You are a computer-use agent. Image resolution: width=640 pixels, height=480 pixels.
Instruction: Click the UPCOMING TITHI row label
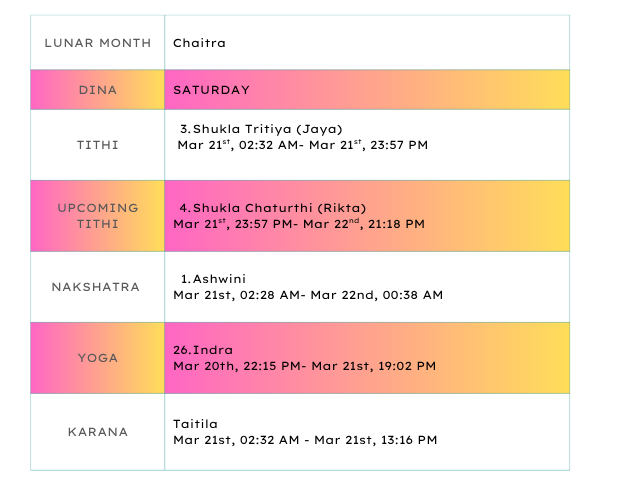click(x=98, y=216)
